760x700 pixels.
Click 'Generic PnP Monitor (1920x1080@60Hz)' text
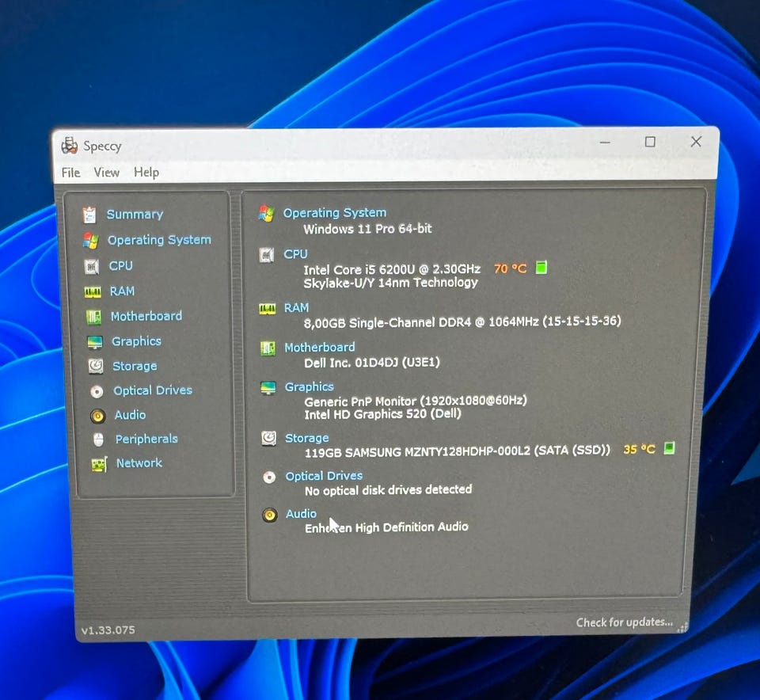coord(416,401)
